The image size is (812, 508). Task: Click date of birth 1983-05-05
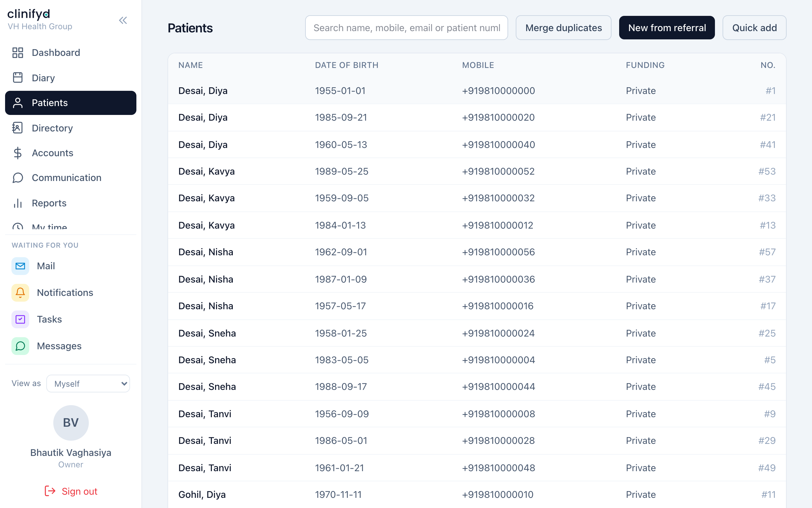(342, 360)
